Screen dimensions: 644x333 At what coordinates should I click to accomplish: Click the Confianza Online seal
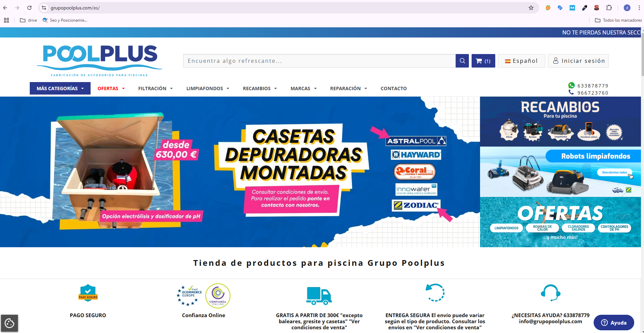pyautogui.click(x=218, y=296)
